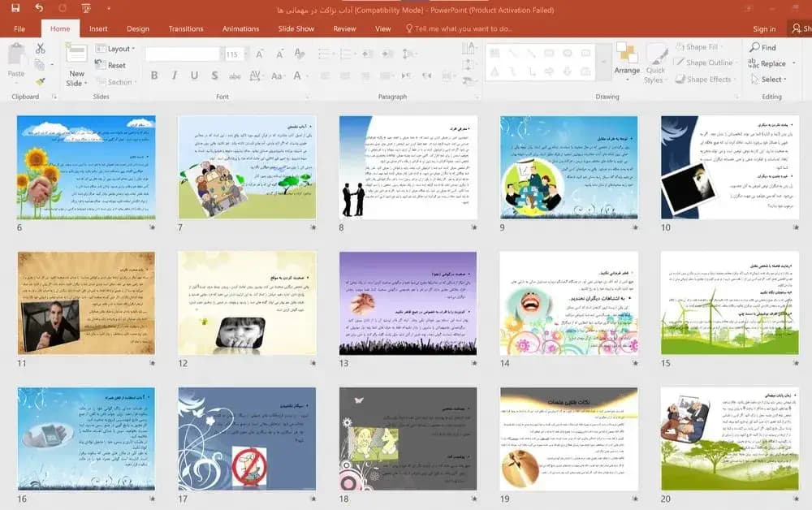Click the Line Spacing icon
The image size is (812, 510).
coord(408,54)
